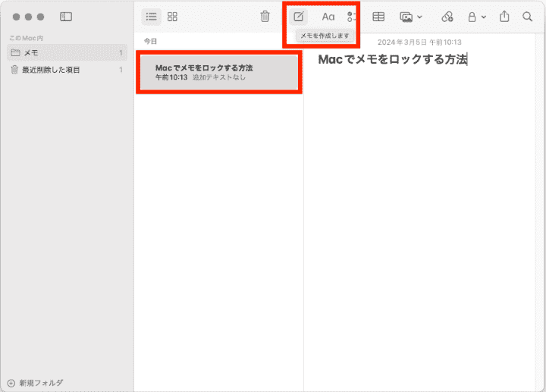Screen dimensions: 546x392
Task: Click the plus icon beside 新規フォルダ
Action: 11,384
